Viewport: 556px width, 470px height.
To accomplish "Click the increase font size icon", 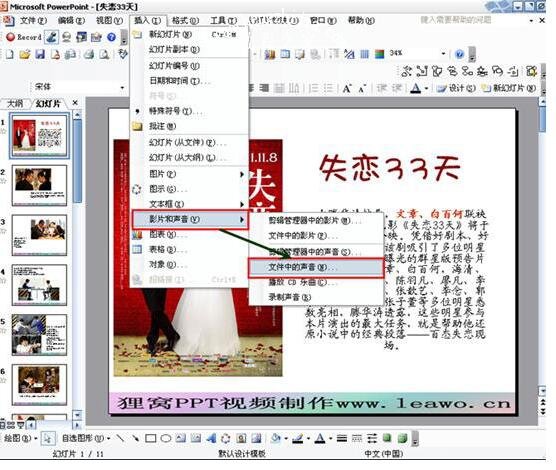I will 347,88.
